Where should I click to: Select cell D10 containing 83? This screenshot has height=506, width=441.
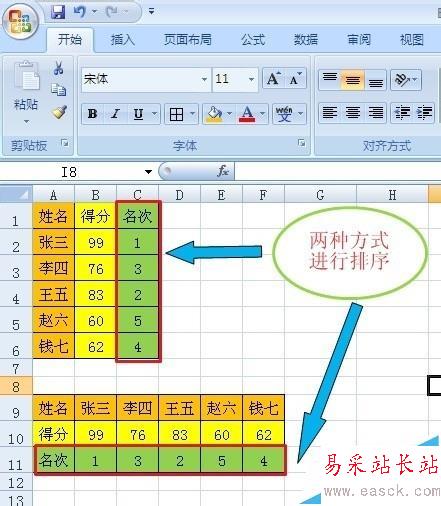click(179, 434)
